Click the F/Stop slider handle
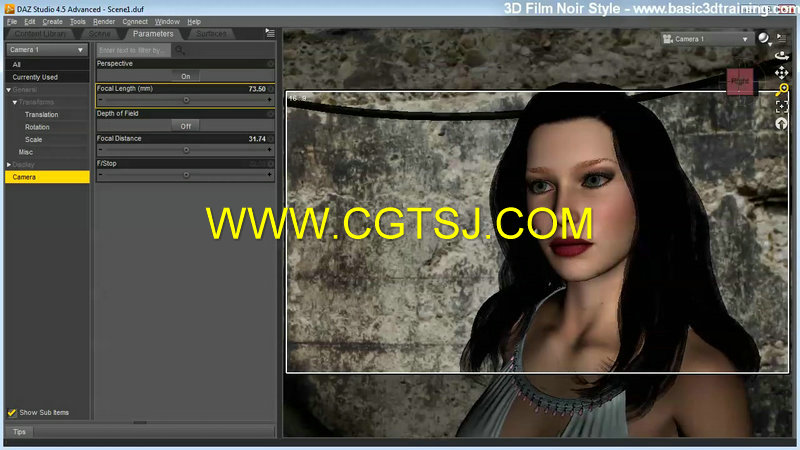800x450 pixels. [186, 175]
